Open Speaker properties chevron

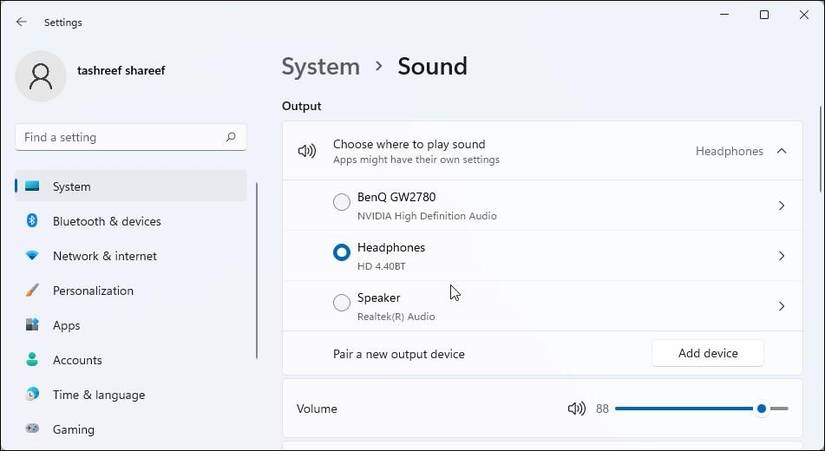point(782,306)
